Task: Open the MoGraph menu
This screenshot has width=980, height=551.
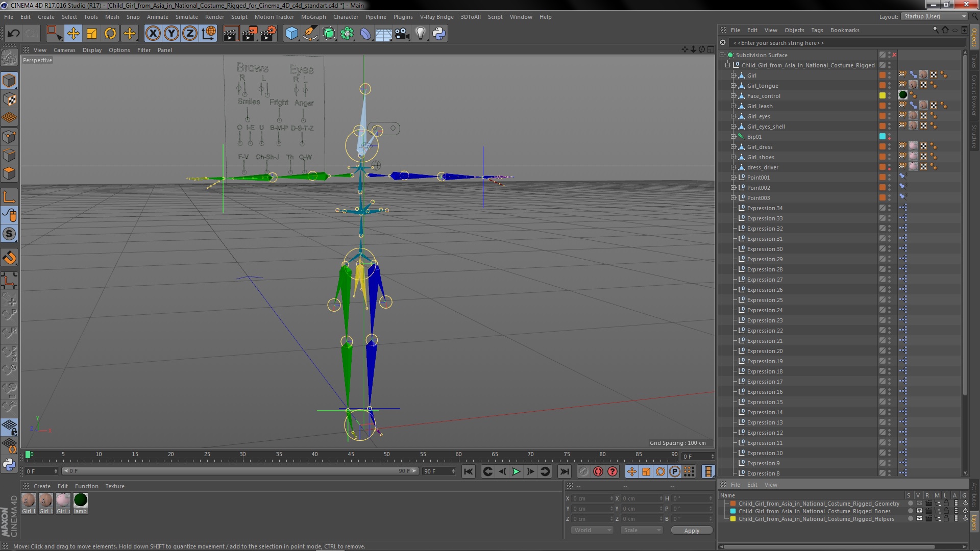Action: [313, 17]
